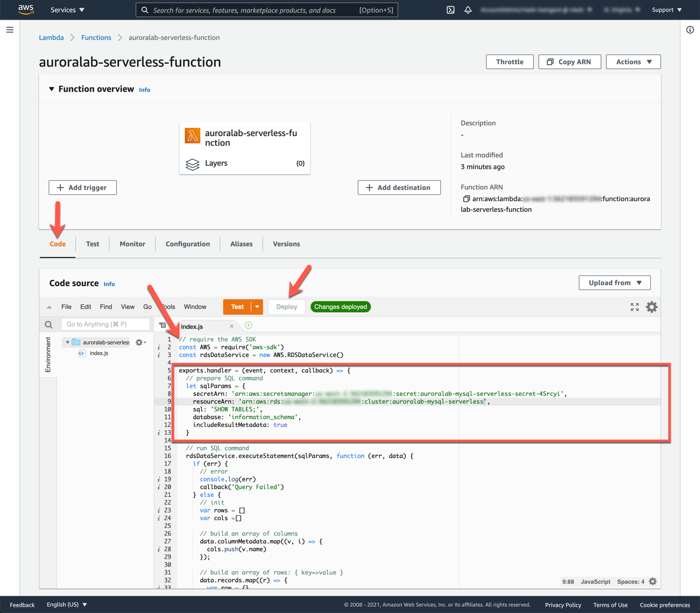Collapse the auroralab-serverless folder in tree
Screen dimensions: 700x613
pyautogui.click(x=68, y=342)
